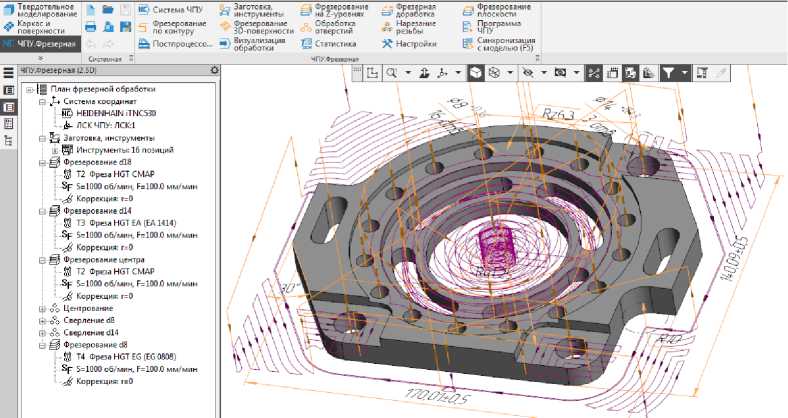Switch to Каркас и поверхности toolset
Screen dimensions: 788x418
[x=34, y=27]
